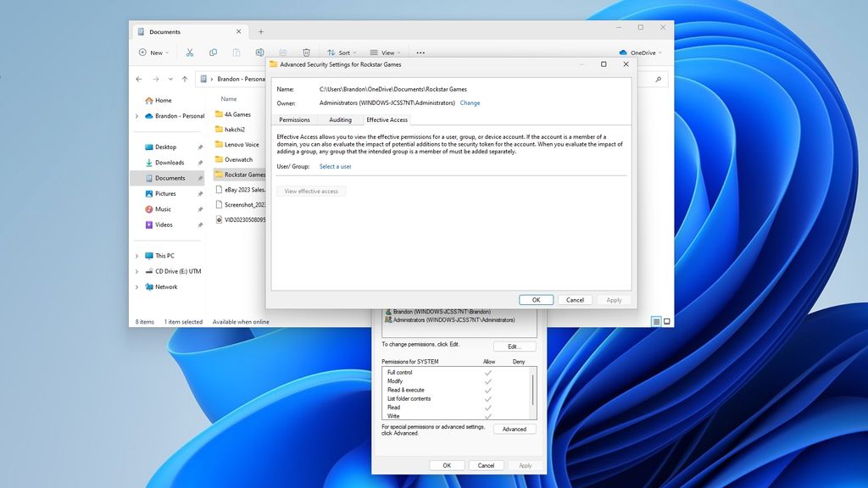Click the Rename icon in the toolbar
Image resolution: width=868 pixels, height=488 pixels.
click(x=259, y=52)
